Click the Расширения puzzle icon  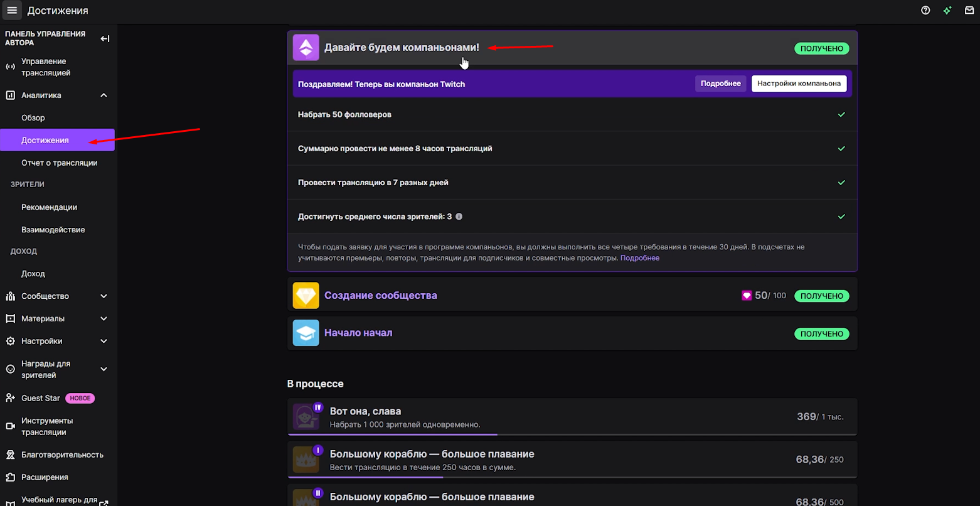pos(10,477)
